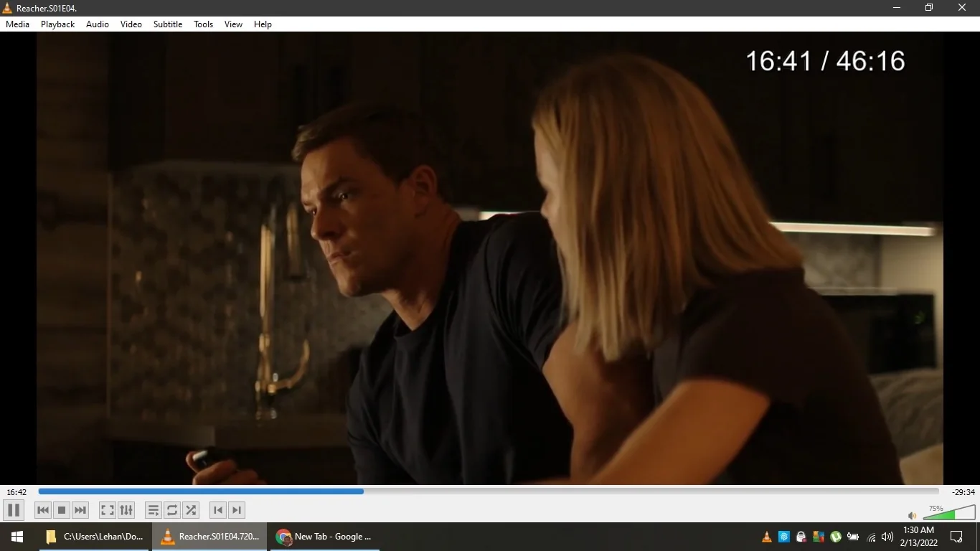Viewport: 980px width, 551px height.
Task: Show the playlist view
Action: [153, 510]
